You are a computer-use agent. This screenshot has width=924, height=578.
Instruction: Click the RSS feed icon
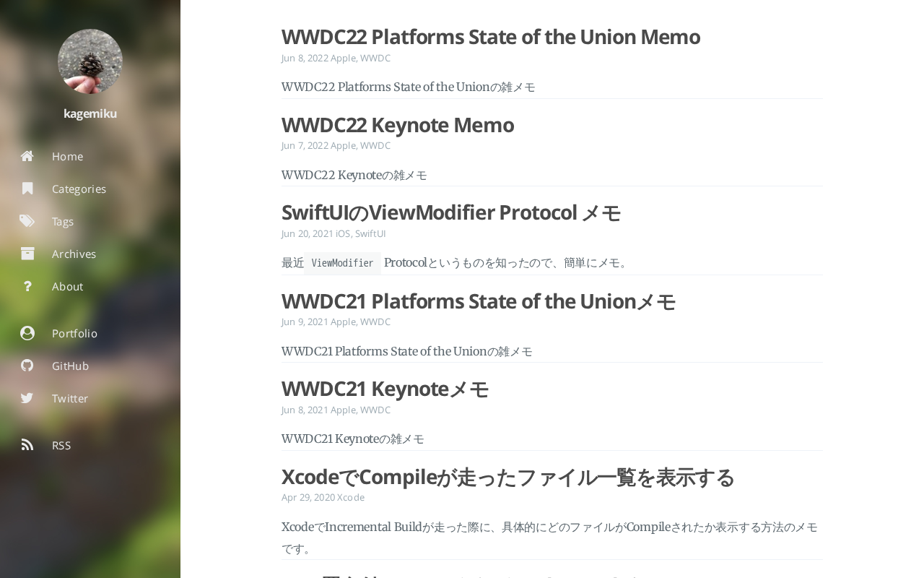pyautogui.click(x=27, y=445)
